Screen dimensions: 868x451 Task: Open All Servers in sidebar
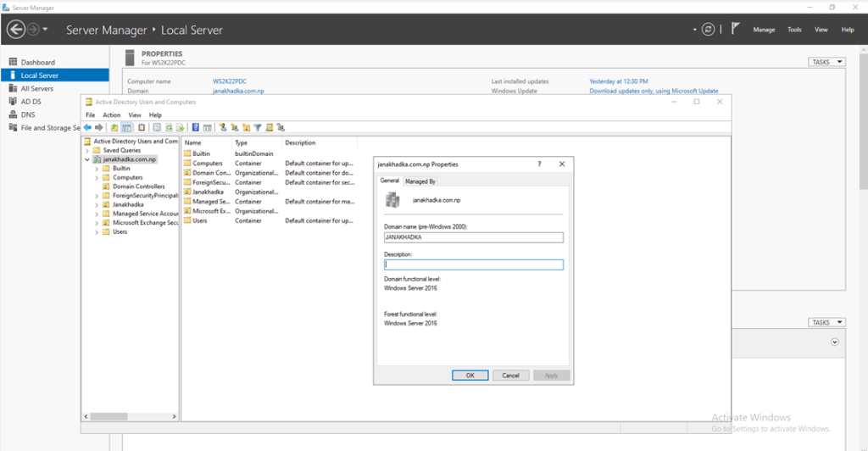(37, 88)
